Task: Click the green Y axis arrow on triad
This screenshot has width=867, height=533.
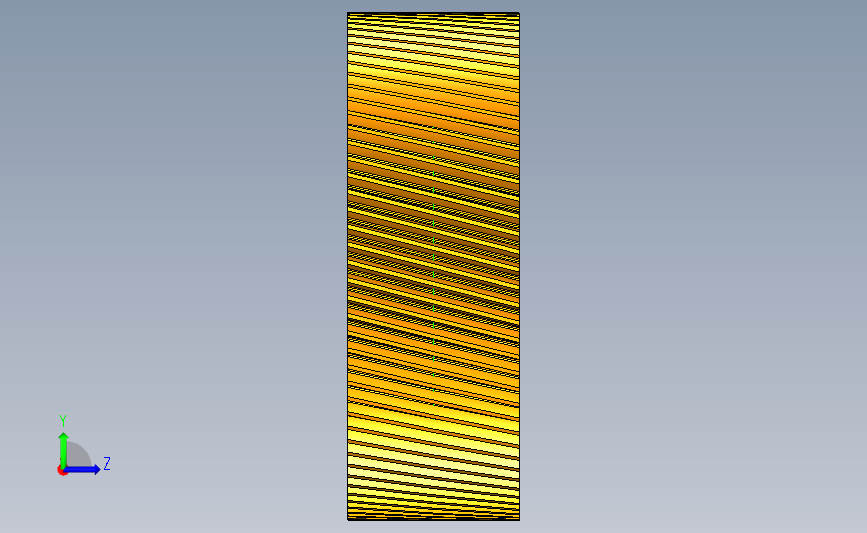Action: pyautogui.click(x=64, y=450)
